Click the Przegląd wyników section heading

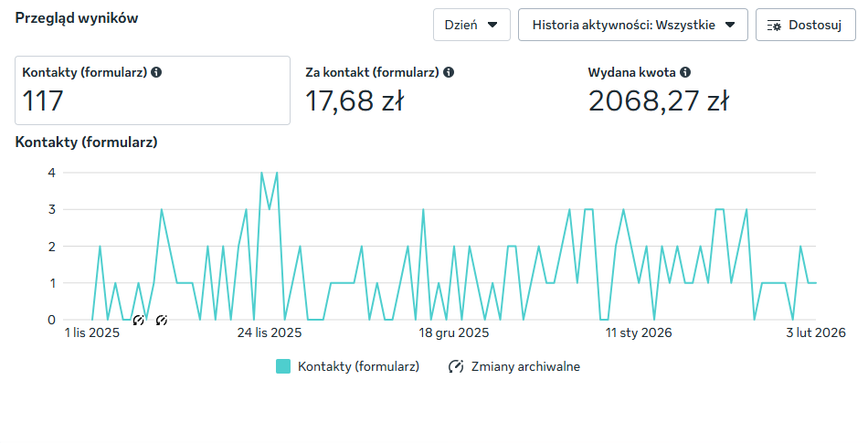coord(77,17)
